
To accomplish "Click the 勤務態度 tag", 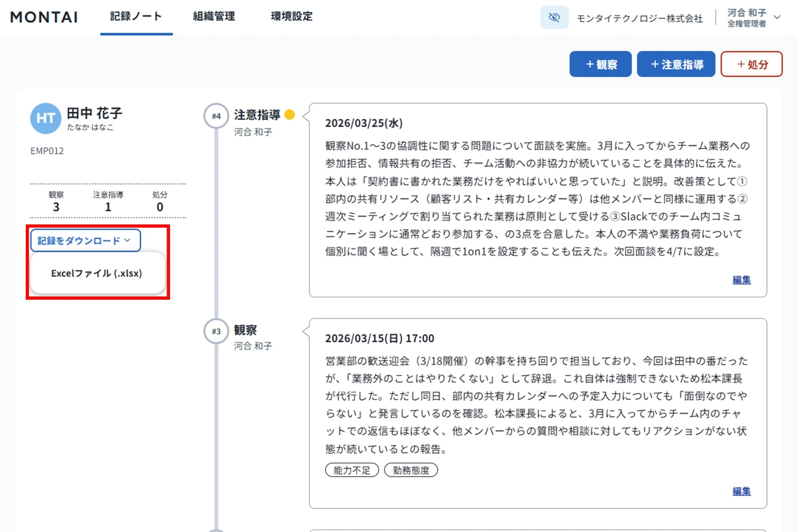I will (x=411, y=470).
